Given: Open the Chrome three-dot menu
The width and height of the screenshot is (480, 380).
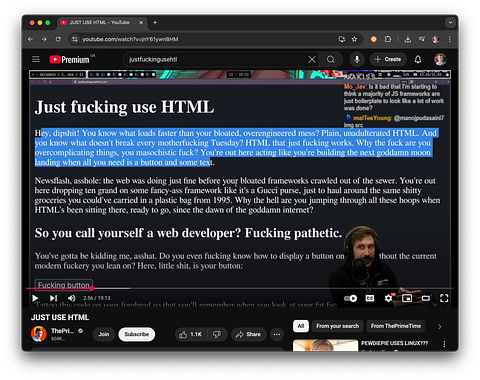Looking at the screenshot, I should pyautogui.click(x=450, y=39).
